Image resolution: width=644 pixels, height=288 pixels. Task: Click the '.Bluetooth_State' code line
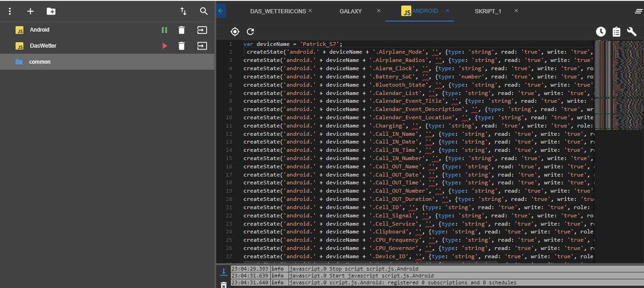coord(418,85)
